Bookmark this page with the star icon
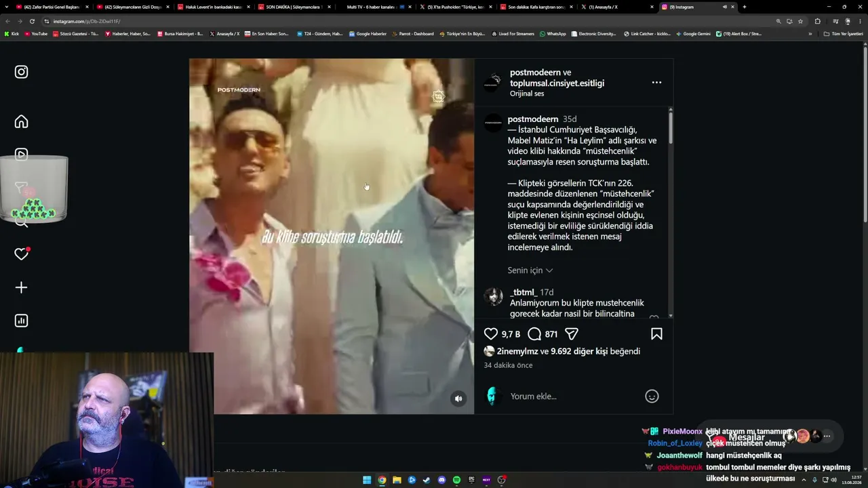Viewport: 868px width, 488px height. point(801,21)
